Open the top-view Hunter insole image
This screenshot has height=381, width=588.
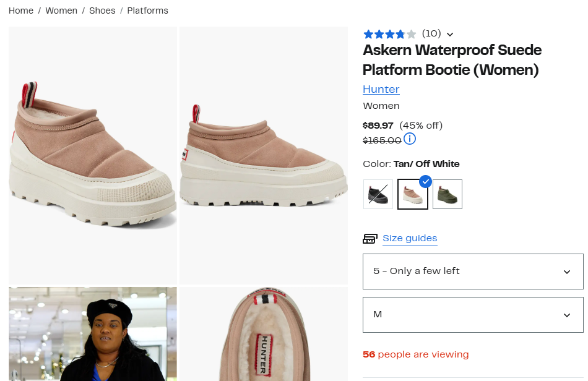pyautogui.click(x=264, y=334)
